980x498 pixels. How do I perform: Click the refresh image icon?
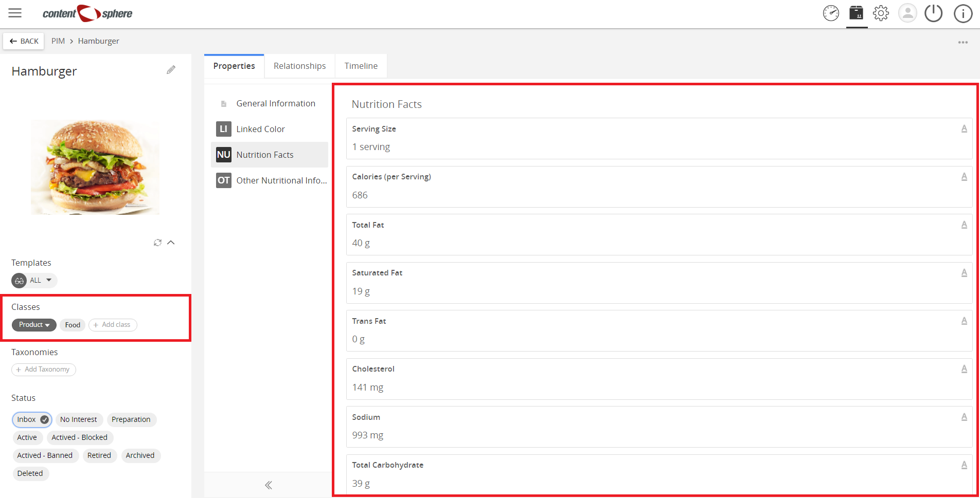click(157, 243)
